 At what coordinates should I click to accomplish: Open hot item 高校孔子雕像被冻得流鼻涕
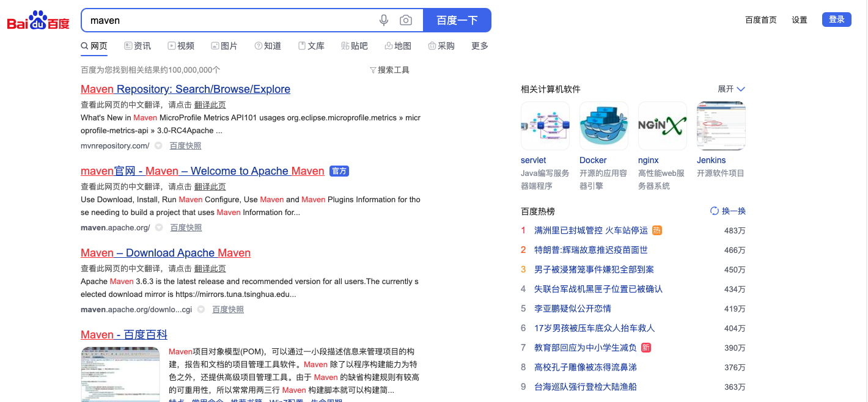586,367
